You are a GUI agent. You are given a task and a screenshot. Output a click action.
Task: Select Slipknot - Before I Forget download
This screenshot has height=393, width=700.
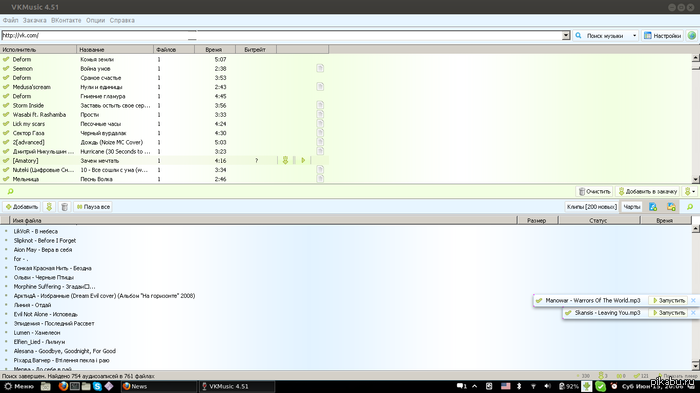tap(45, 240)
